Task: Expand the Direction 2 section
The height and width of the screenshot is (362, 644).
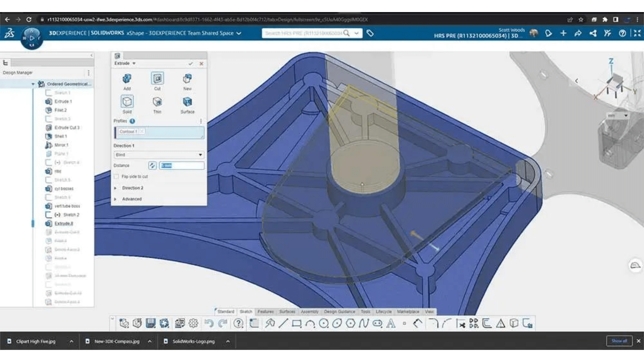Action: (115, 188)
